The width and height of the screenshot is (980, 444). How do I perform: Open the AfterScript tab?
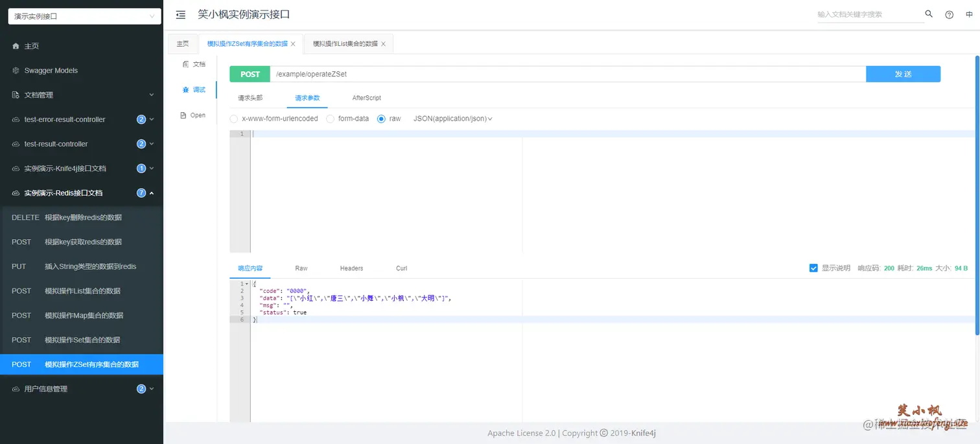[x=367, y=98]
